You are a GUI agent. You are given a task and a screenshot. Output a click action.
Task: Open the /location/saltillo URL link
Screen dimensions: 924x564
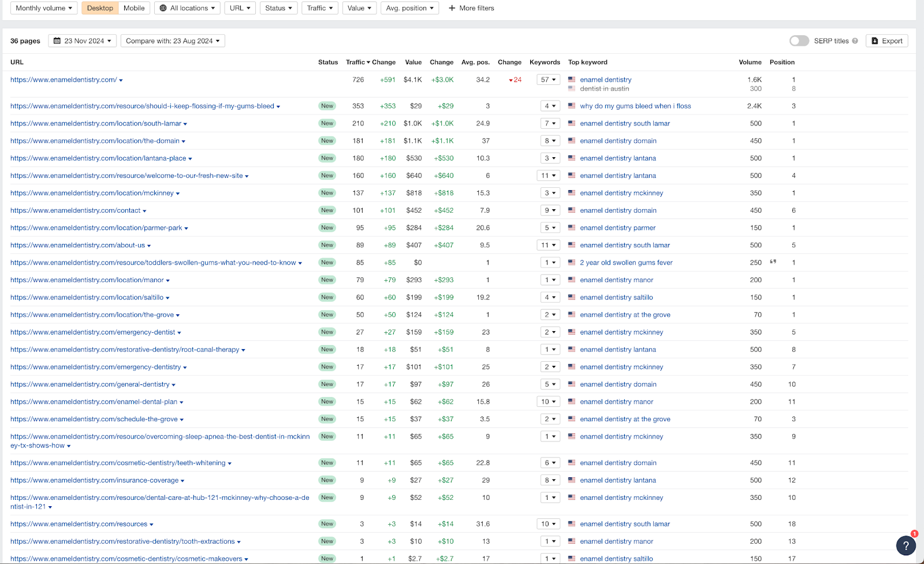(87, 298)
